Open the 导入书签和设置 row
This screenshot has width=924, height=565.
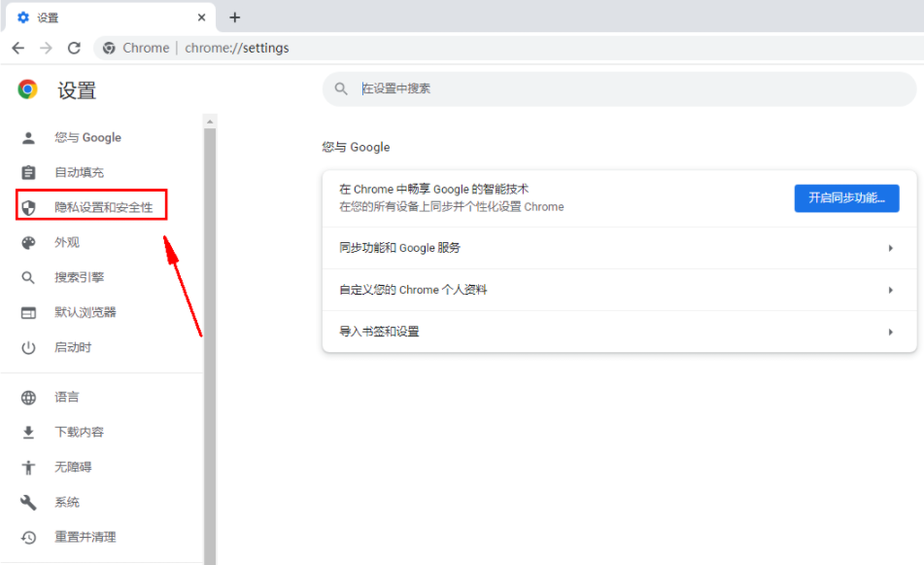tap(619, 332)
